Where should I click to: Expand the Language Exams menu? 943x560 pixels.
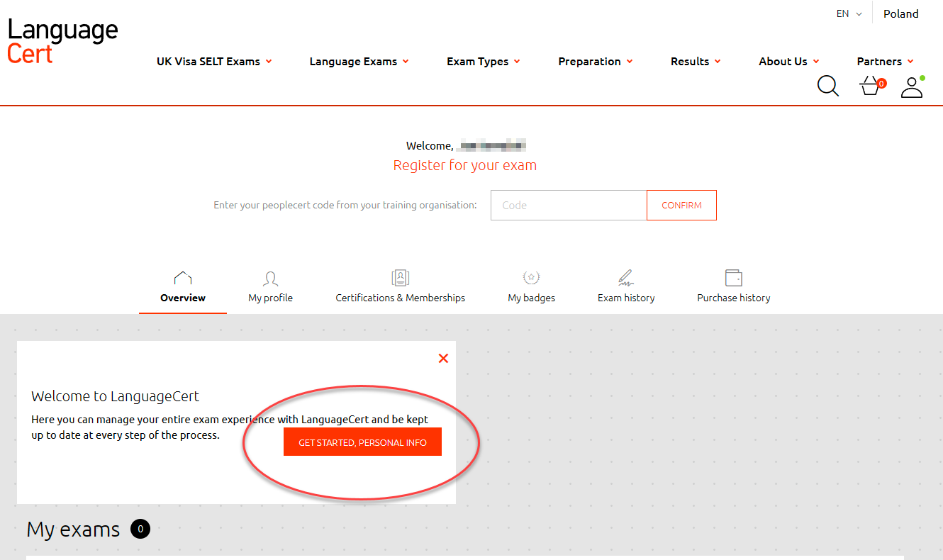(359, 62)
